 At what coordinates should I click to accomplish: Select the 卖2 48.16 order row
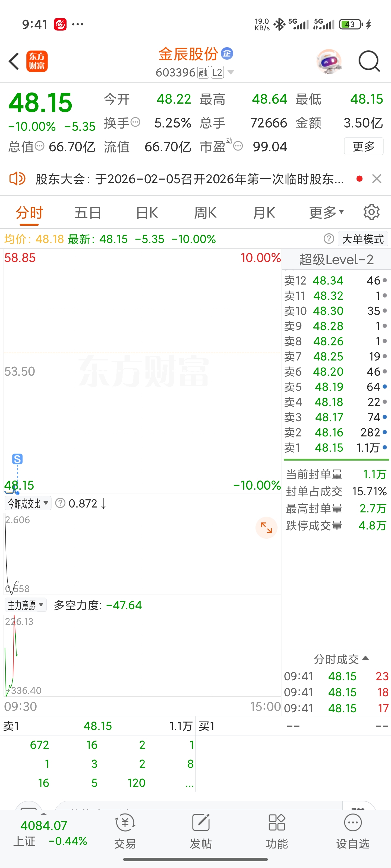pyautogui.click(x=336, y=432)
